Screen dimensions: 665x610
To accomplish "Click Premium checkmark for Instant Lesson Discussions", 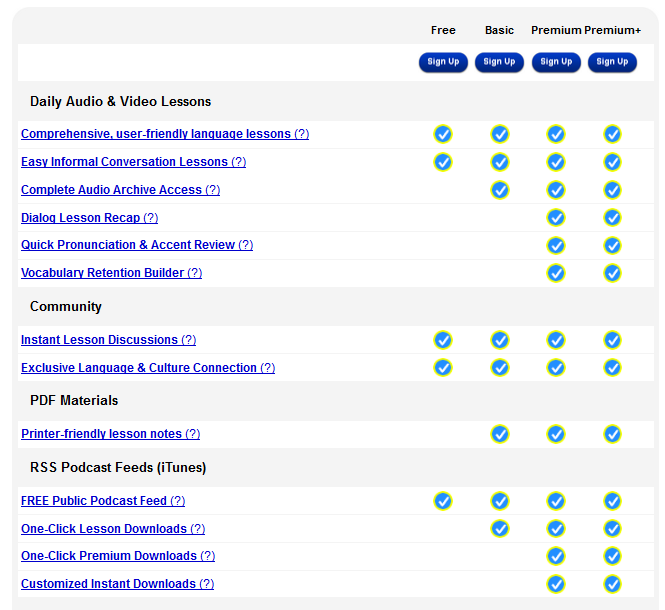I will 556,340.
